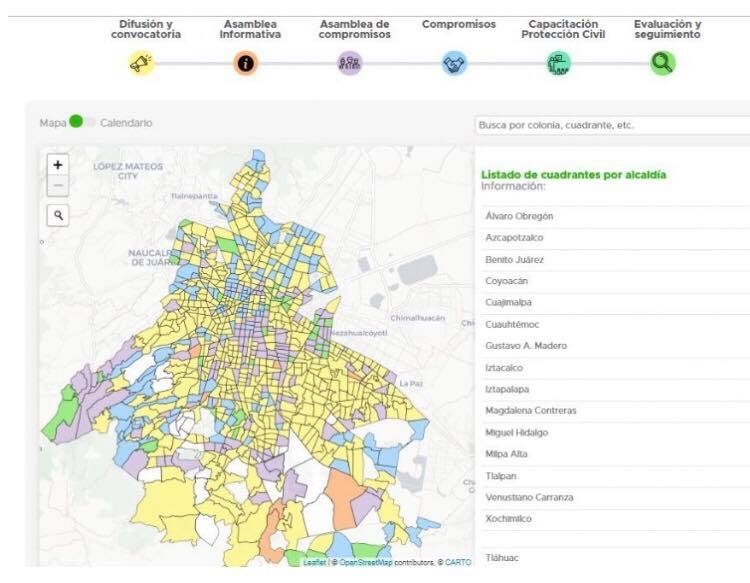Open the OpenStreetMap contributors link

pyautogui.click(x=365, y=562)
